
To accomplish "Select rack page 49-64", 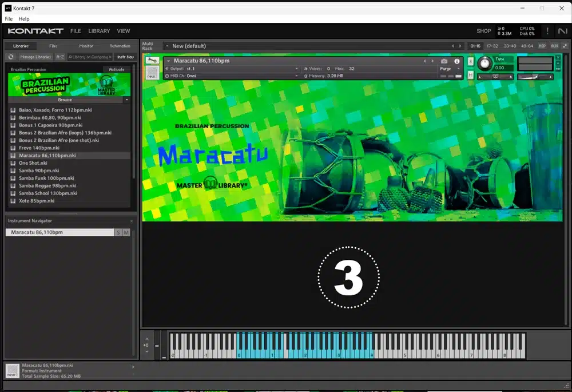I will tap(527, 46).
